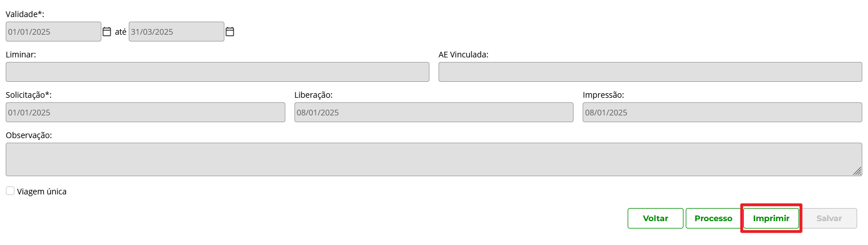868x245 pixels.
Task: Open the Processo button
Action: [713, 218]
